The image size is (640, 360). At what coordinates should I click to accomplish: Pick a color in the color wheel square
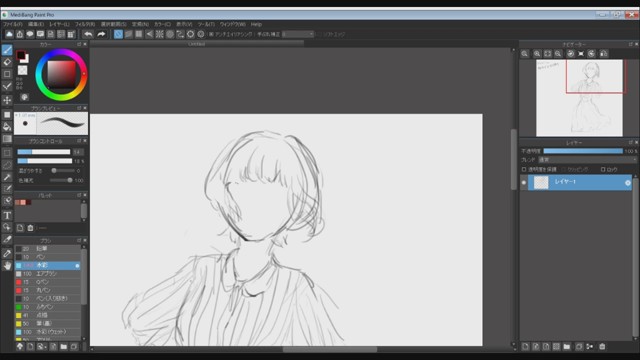(x=62, y=74)
